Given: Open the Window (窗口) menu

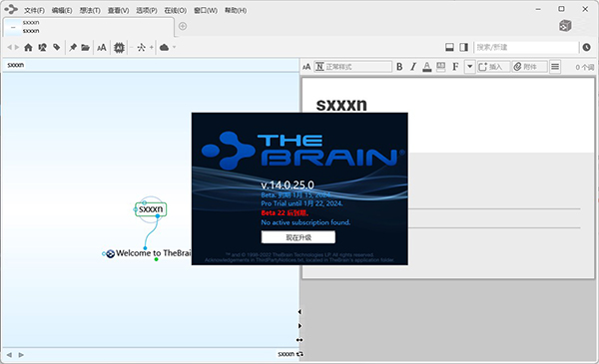Looking at the screenshot, I should [206, 10].
